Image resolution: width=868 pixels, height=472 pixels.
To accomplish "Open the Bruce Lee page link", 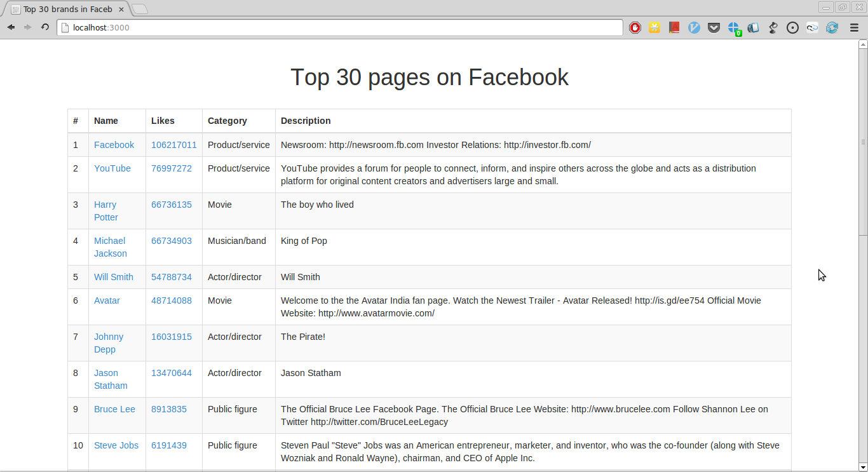I will click(x=114, y=409).
